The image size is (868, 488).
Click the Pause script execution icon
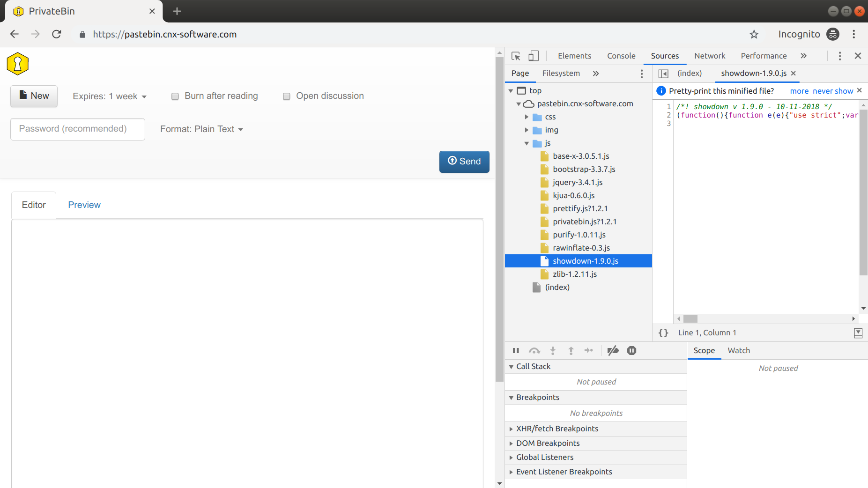516,350
